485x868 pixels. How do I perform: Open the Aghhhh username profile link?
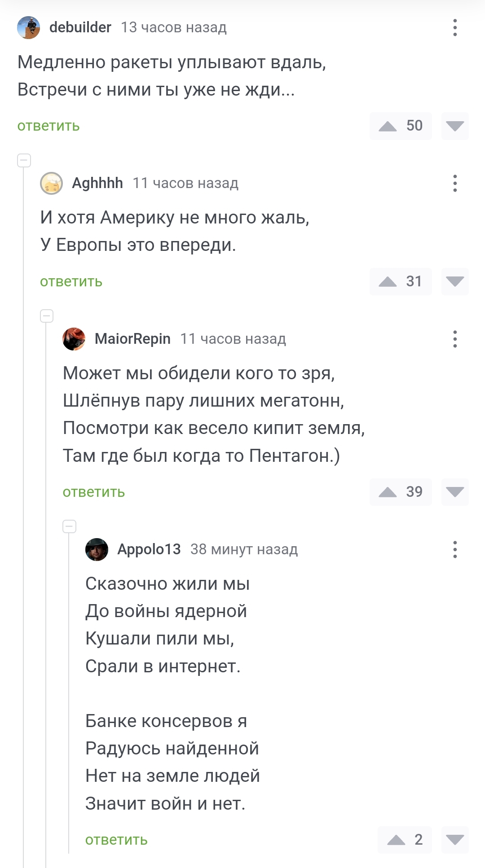97,183
